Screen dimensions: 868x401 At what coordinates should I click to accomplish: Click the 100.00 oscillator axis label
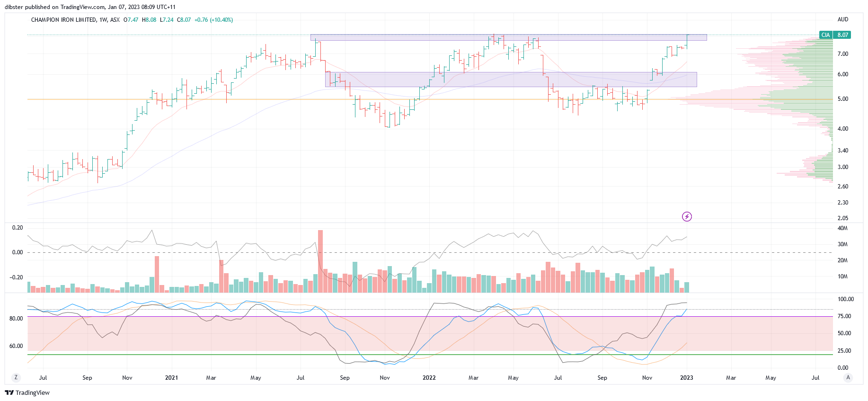pyautogui.click(x=846, y=299)
